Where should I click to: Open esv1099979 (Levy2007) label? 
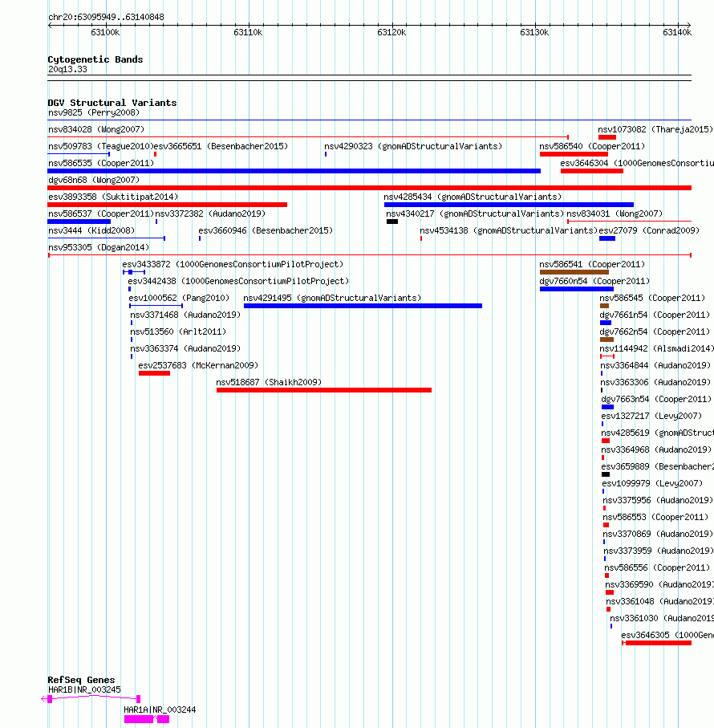pos(652,483)
